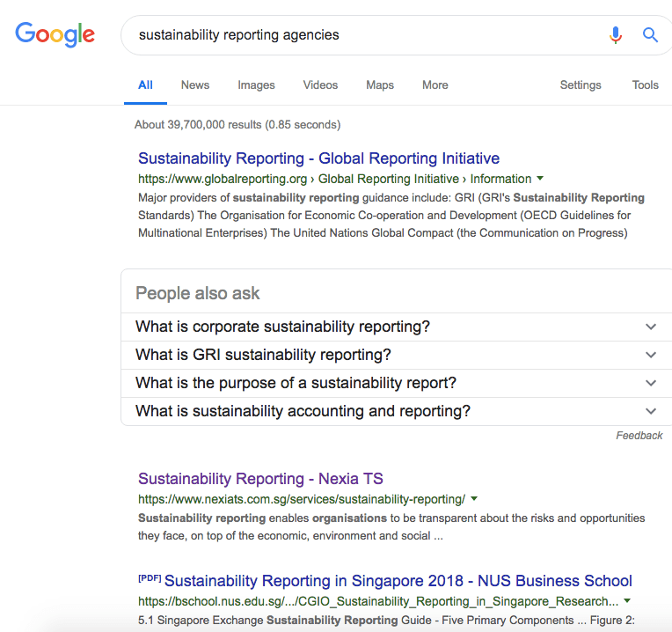Expand 'What is corporate sustainability reporting?'
This screenshot has height=632, width=672.
[397, 327]
